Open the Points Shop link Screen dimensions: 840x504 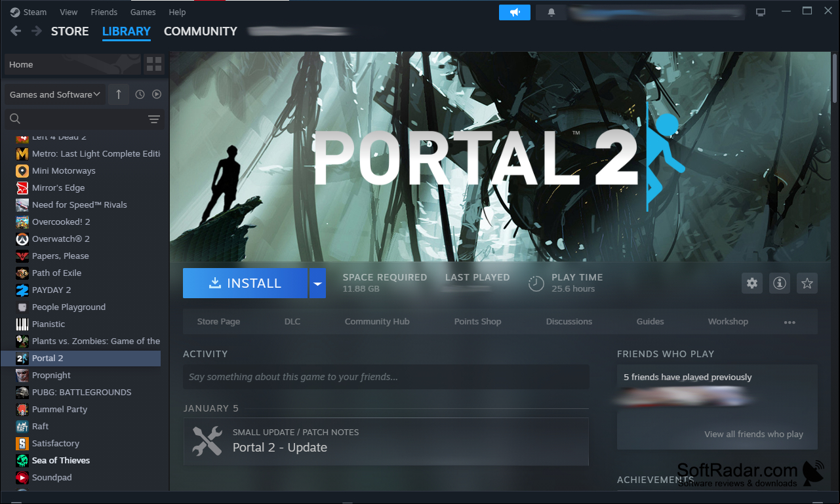[x=477, y=322]
